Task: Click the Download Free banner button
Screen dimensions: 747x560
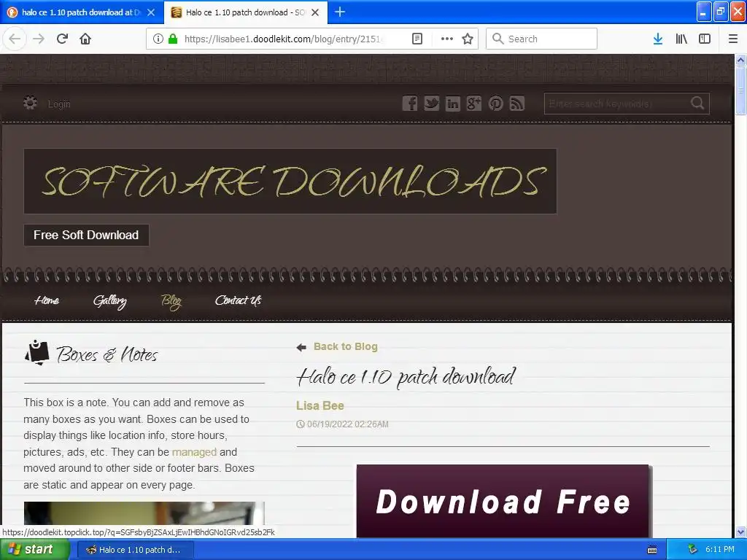Action: coord(503,501)
